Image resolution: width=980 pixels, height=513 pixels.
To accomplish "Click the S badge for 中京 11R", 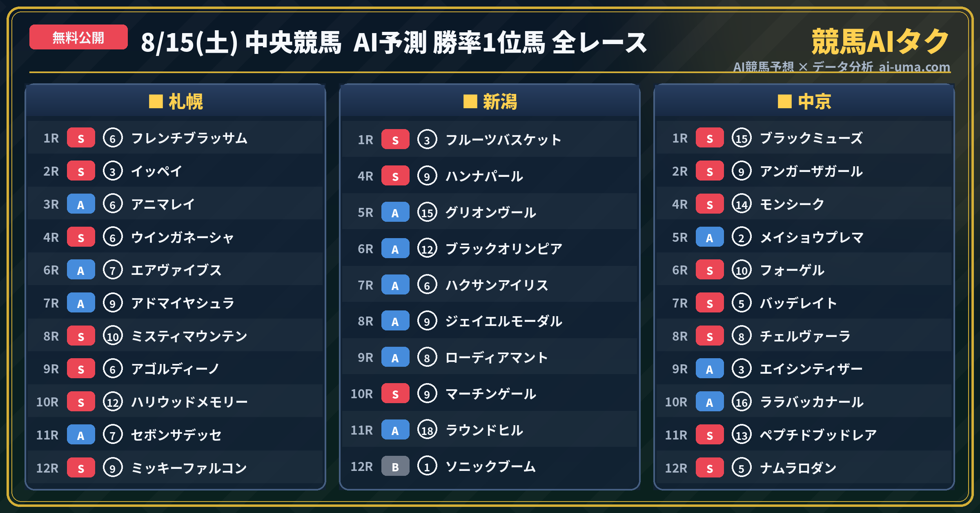I will [710, 435].
